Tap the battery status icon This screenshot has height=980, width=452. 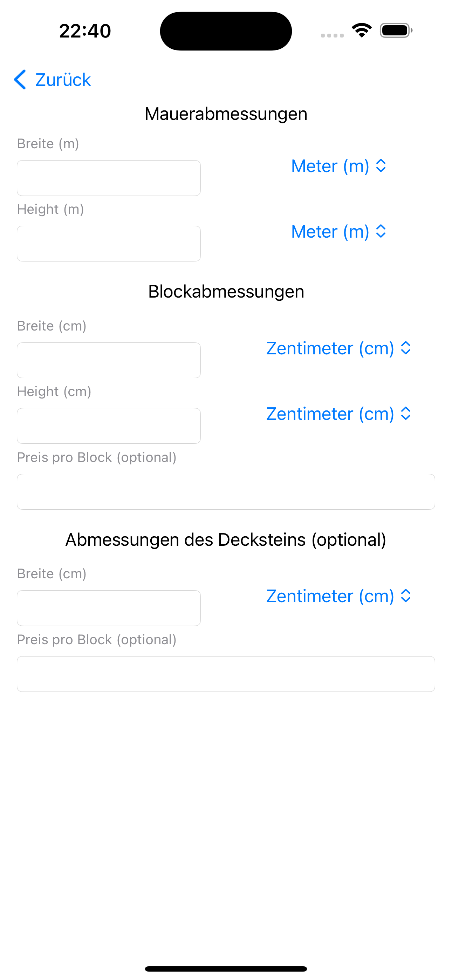click(x=396, y=30)
